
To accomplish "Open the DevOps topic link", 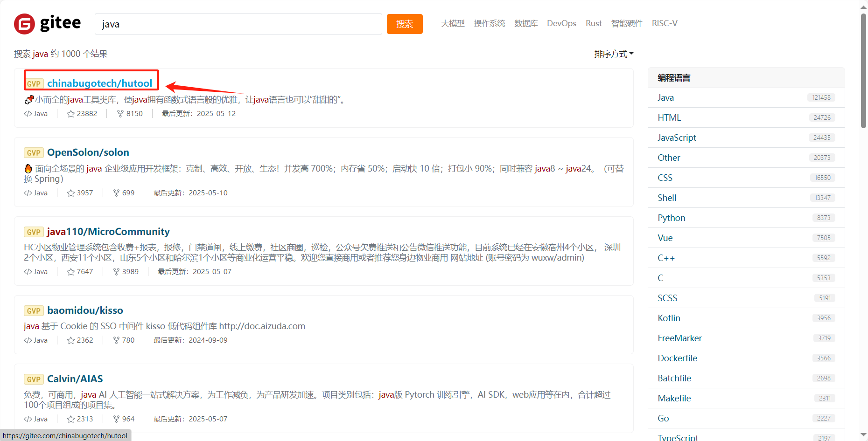I will [x=561, y=23].
